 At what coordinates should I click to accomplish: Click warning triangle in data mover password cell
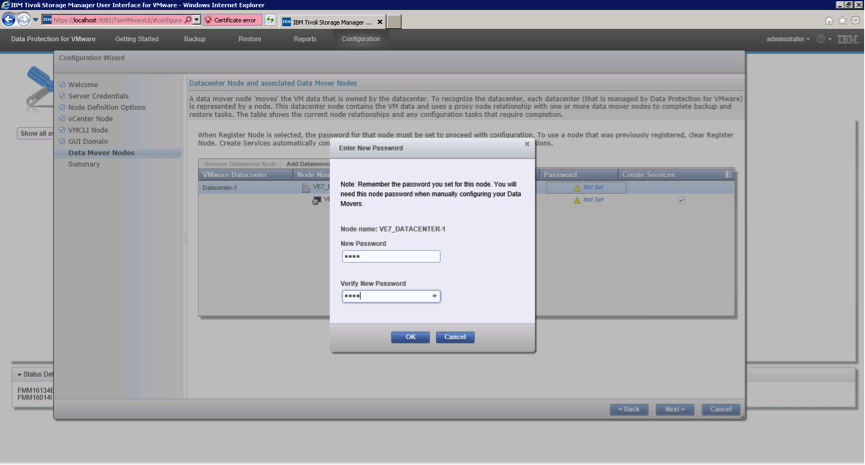[577, 200]
